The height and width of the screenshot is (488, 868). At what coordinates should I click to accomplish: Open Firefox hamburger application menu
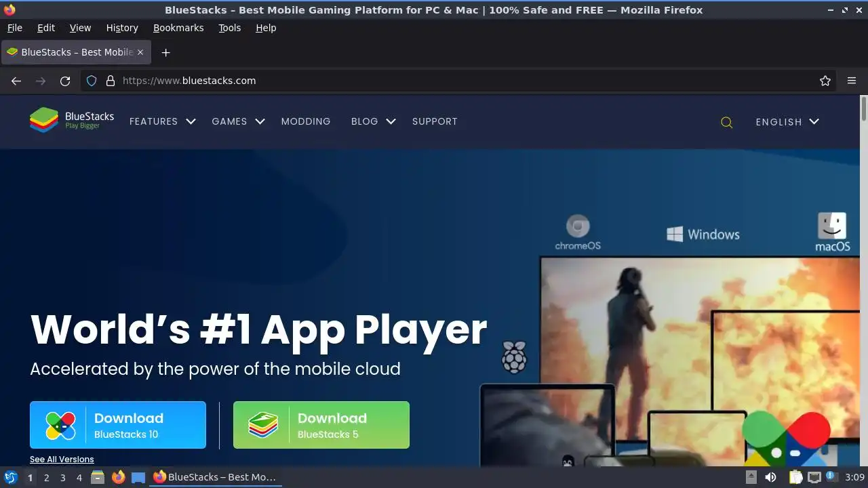click(852, 81)
